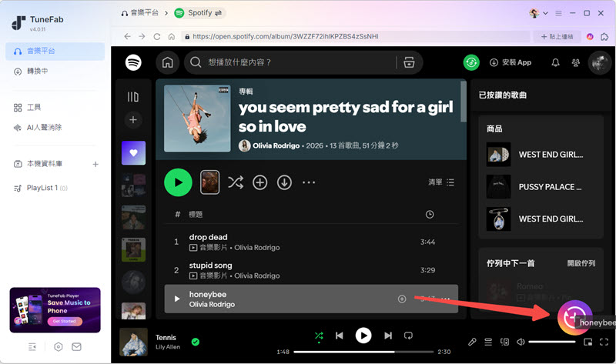The width and height of the screenshot is (616, 364).
Task: Click the playlist icon in the sidebar footer
Action: 32,347
